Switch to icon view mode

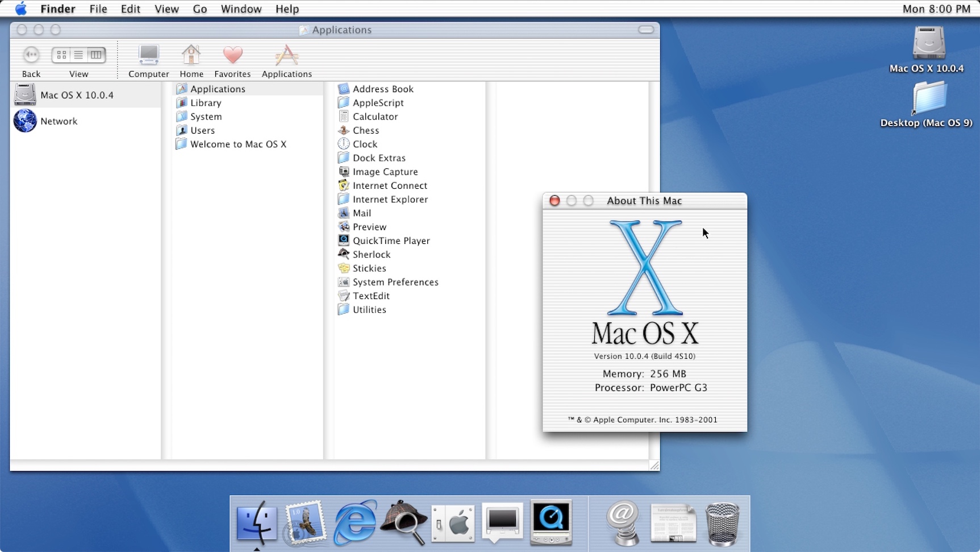pyautogui.click(x=61, y=55)
